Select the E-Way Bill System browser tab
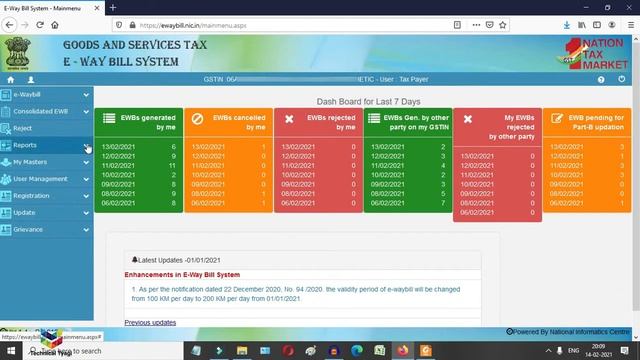This screenshot has height=360, width=640. point(52,8)
